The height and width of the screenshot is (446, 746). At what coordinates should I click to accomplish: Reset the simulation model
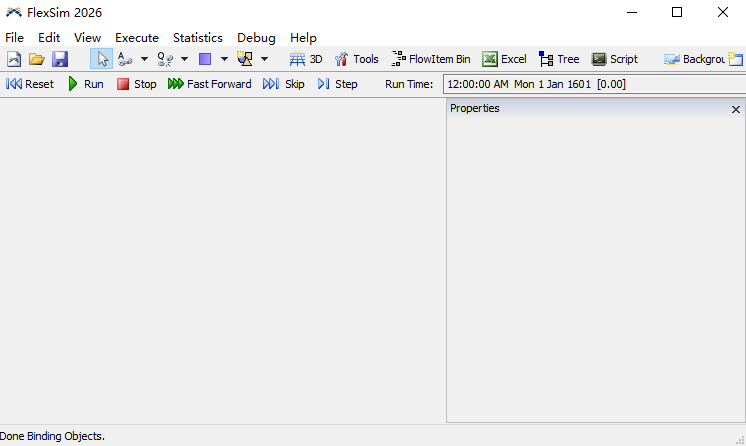pyautogui.click(x=30, y=84)
